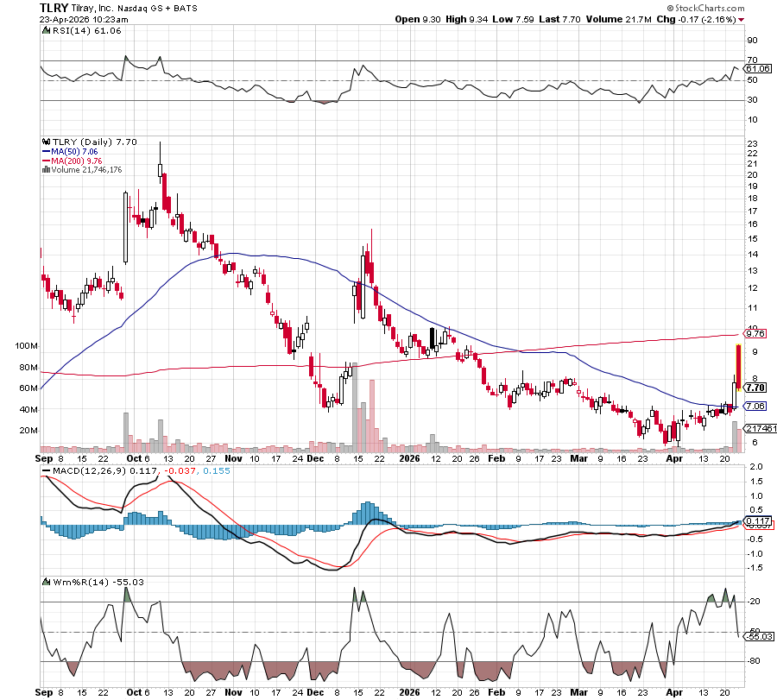Click the 217461 volume value tag

tap(759, 428)
